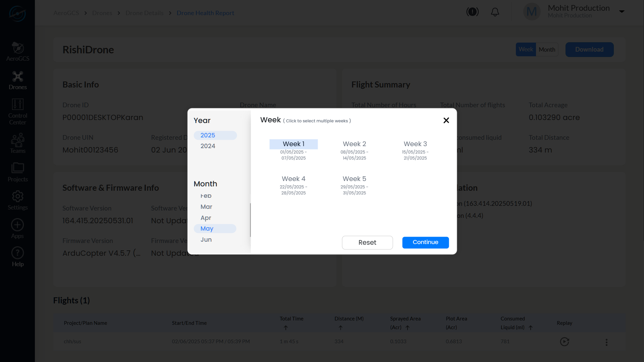This screenshot has height=362, width=644.
Task: Click the Reset button
Action: pyautogui.click(x=367, y=242)
